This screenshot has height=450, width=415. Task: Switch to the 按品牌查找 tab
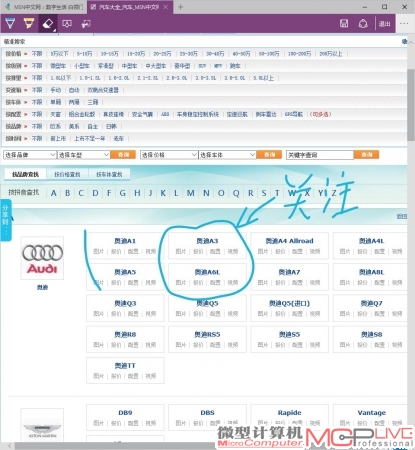[25, 174]
